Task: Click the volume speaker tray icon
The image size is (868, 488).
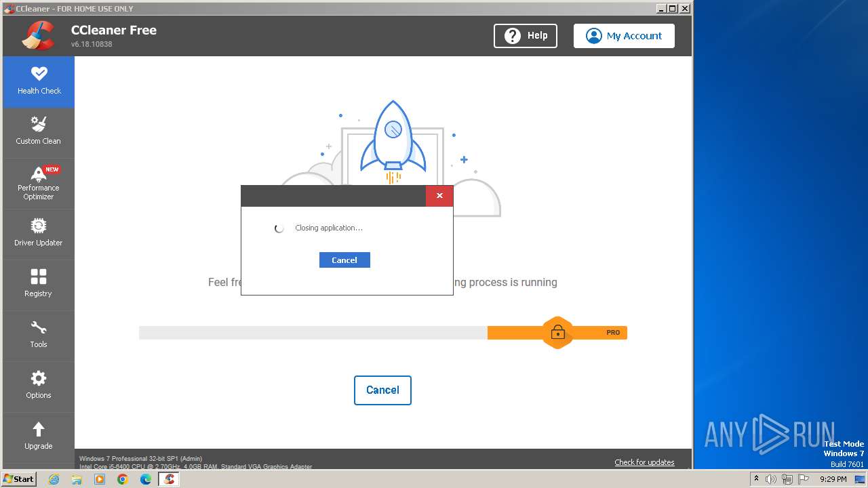Action: (x=771, y=479)
